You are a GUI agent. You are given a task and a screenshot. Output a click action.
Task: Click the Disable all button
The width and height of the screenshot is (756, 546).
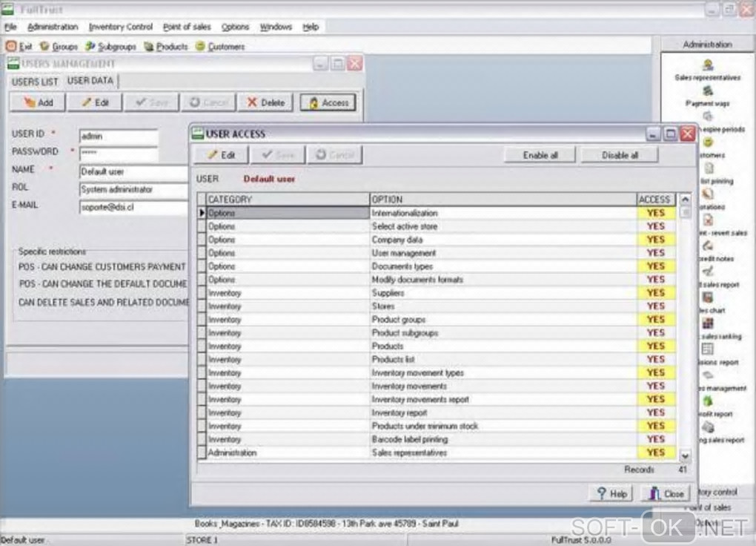pos(620,155)
